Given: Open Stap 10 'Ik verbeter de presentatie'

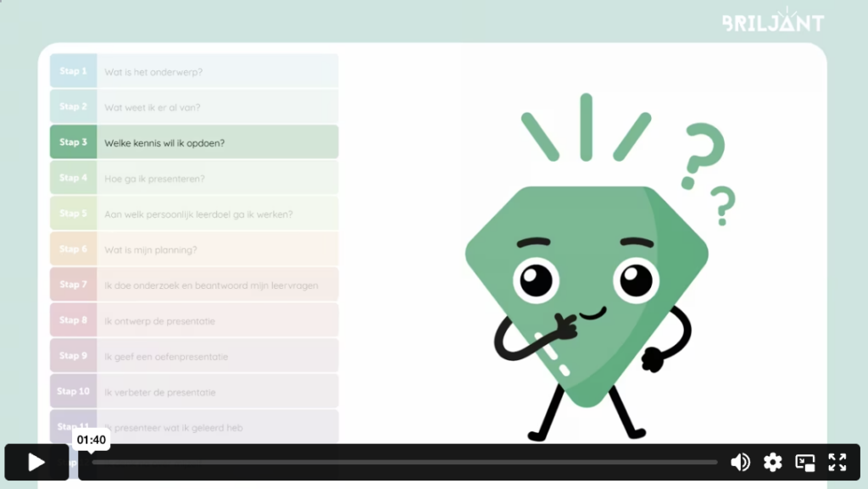Looking at the screenshot, I should [194, 392].
